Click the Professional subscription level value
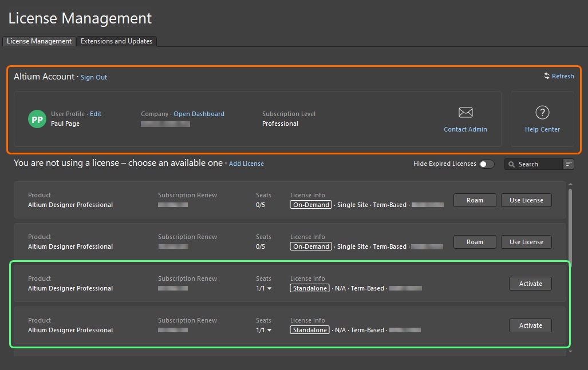The height and width of the screenshot is (370, 588). pyautogui.click(x=280, y=124)
